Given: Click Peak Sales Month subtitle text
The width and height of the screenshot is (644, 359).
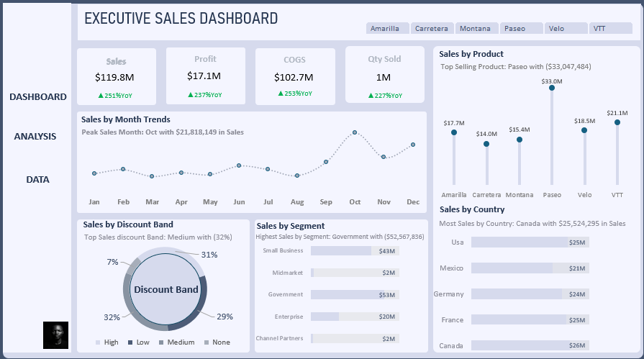Looking at the screenshot, I should click(x=163, y=132).
